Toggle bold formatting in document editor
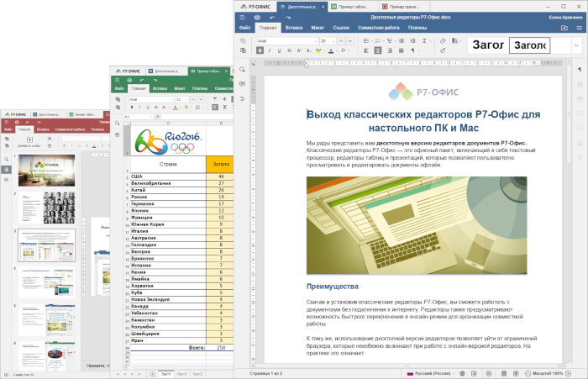The width and height of the screenshot is (588, 379). 260,50
